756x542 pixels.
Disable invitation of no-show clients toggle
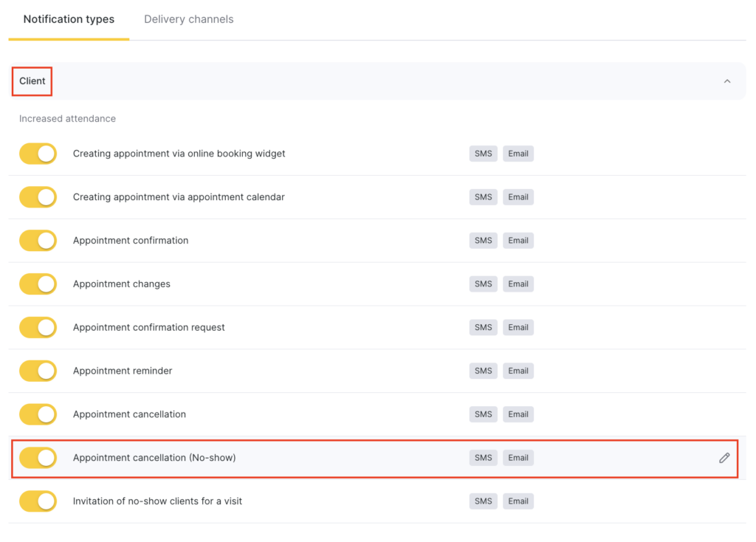point(38,501)
